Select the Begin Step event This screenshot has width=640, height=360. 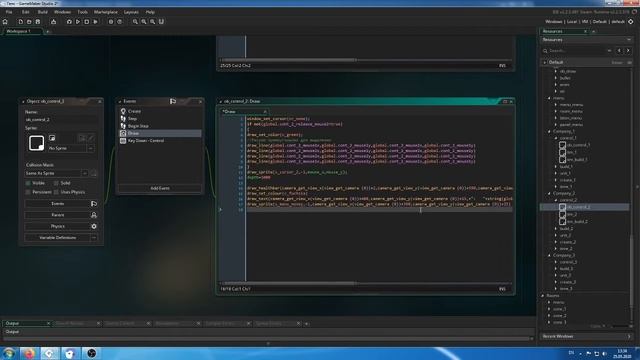click(x=160, y=126)
